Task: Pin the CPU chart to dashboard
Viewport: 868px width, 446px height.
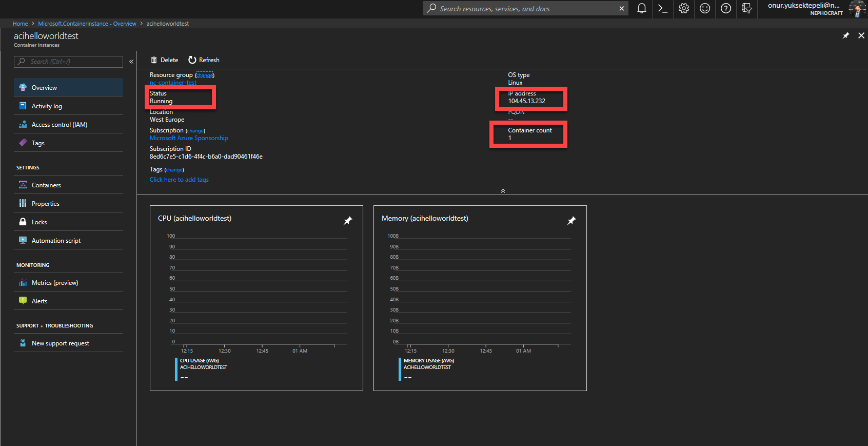Action: tap(348, 221)
